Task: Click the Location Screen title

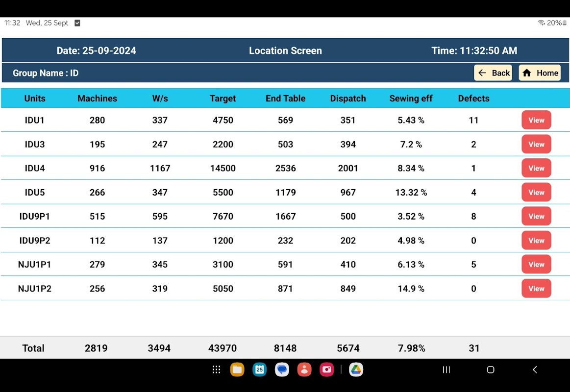Action: [285, 50]
